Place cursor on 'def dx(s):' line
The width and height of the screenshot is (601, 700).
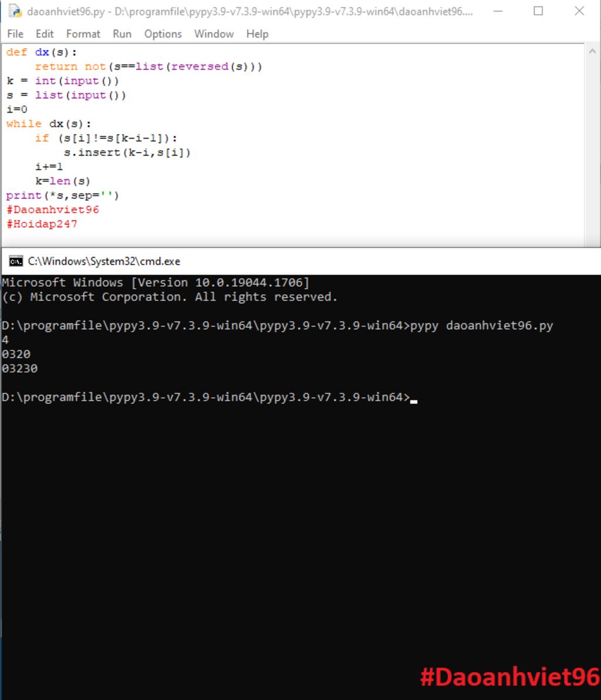click(x=42, y=52)
